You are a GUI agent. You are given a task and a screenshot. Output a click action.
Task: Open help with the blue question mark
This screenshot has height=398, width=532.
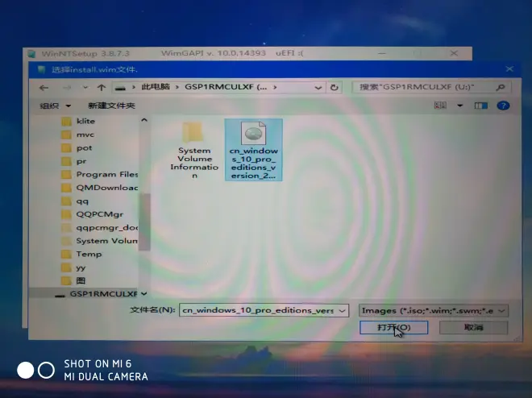tap(503, 106)
